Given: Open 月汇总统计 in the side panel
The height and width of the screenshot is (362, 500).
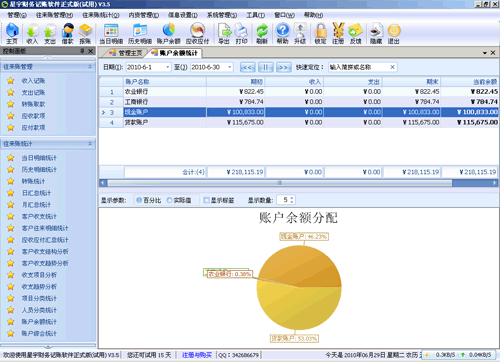Looking at the screenshot, I should 36,205.
